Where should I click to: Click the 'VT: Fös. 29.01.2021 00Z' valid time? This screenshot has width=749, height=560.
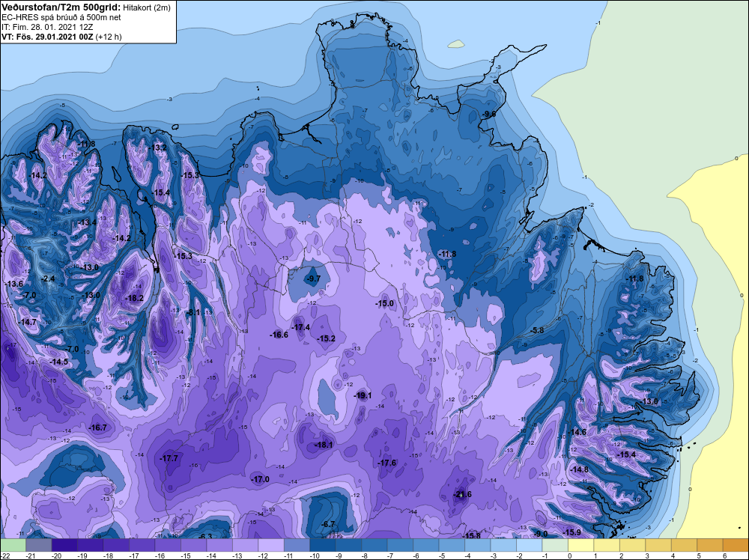tap(48, 37)
